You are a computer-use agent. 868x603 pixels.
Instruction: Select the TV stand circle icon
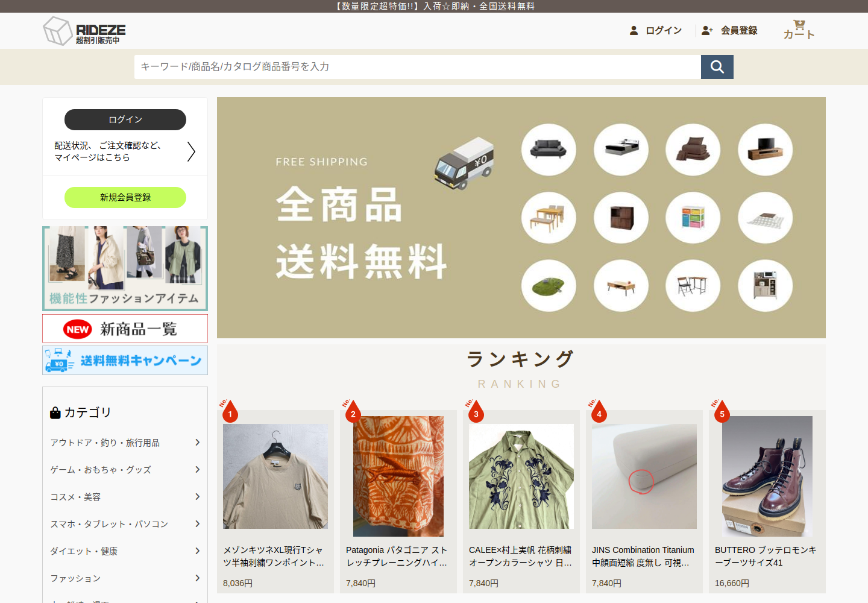[766, 150]
